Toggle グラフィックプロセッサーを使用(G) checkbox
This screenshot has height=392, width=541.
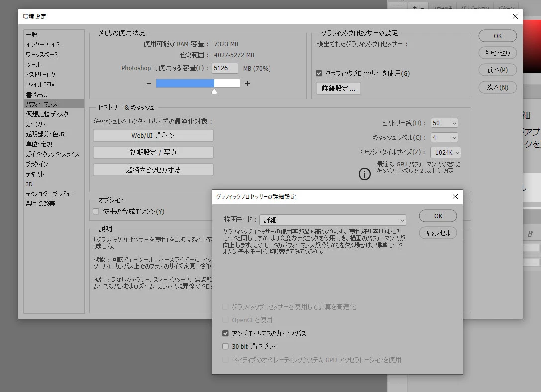(319, 73)
